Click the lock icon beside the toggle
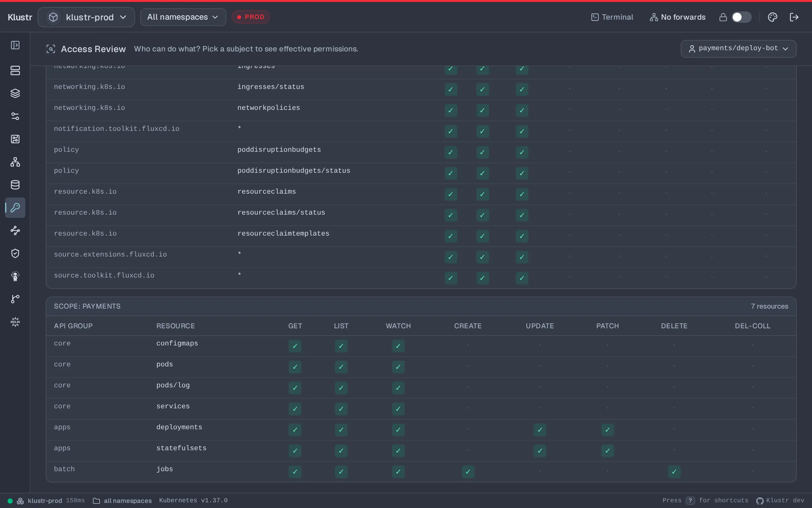Viewport: 812px width, 508px height. tap(723, 17)
